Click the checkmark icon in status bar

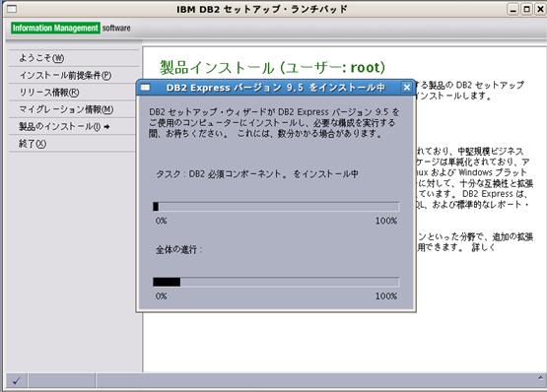tap(17, 381)
